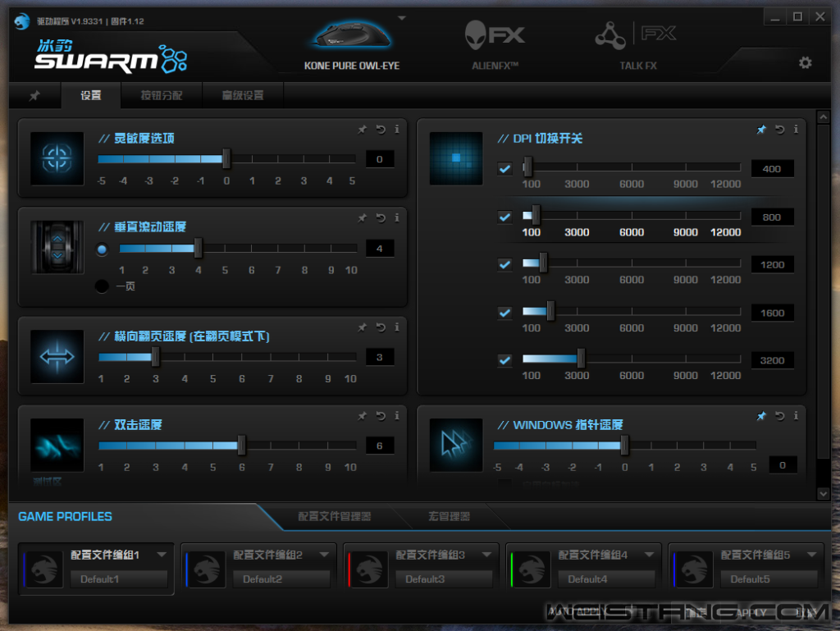Expand the 配置文件编组1 profile dropdown

(162, 555)
